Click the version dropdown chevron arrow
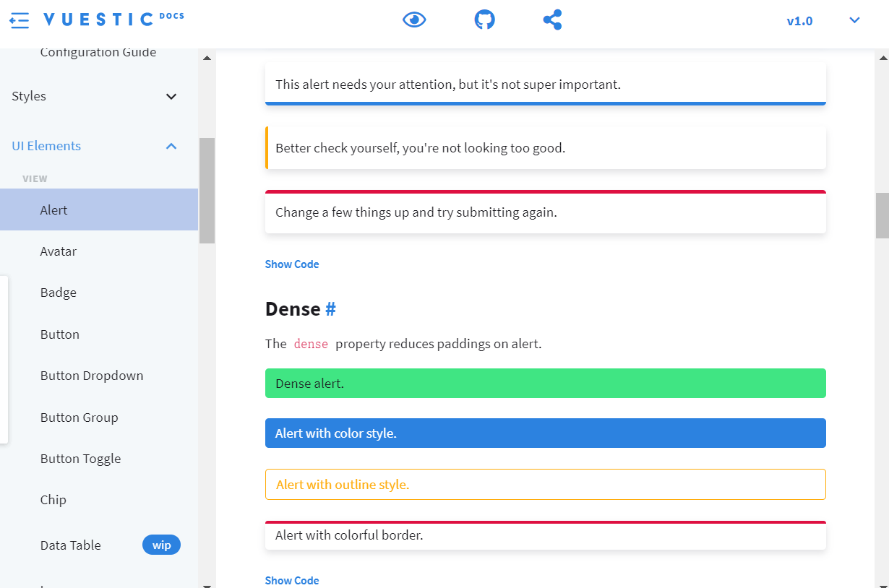Screen dimensions: 889x588 [854, 20]
